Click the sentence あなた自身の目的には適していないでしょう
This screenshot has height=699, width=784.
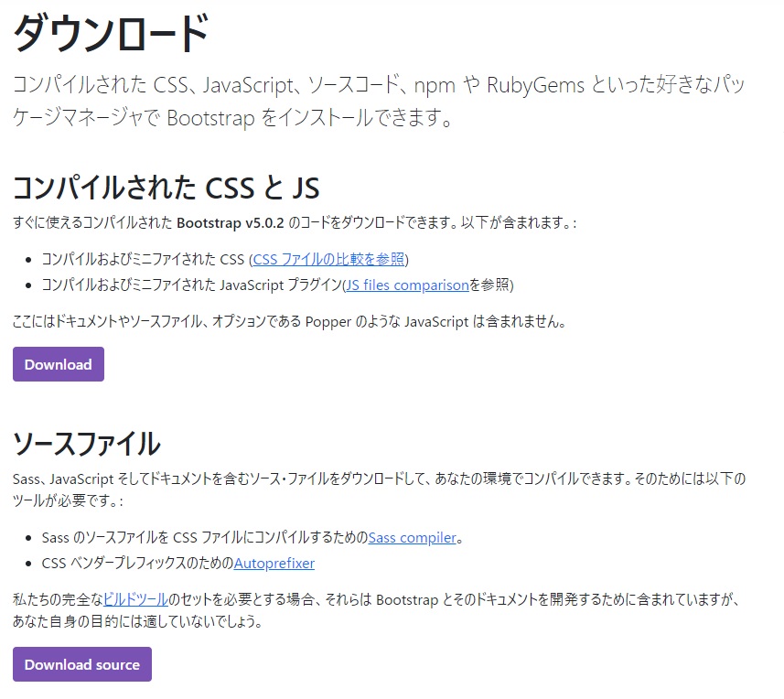[137, 621]
